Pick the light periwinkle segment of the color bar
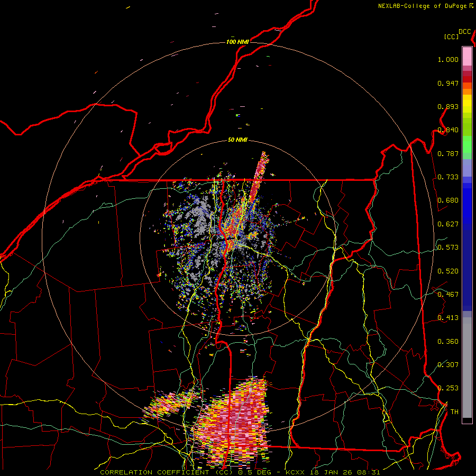This screenshot has height=476, width=476. pyautogui.click(x=467, y=168)
